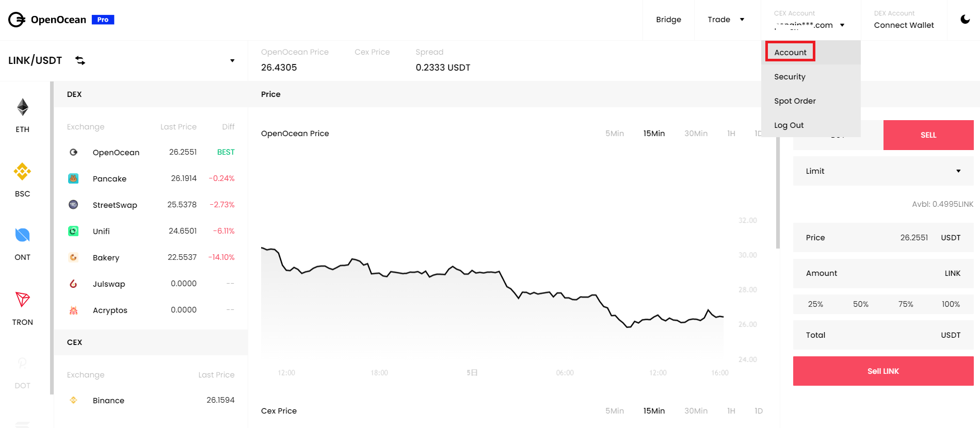Click the Price input field
Screen dimensions: 980x428
883,238
